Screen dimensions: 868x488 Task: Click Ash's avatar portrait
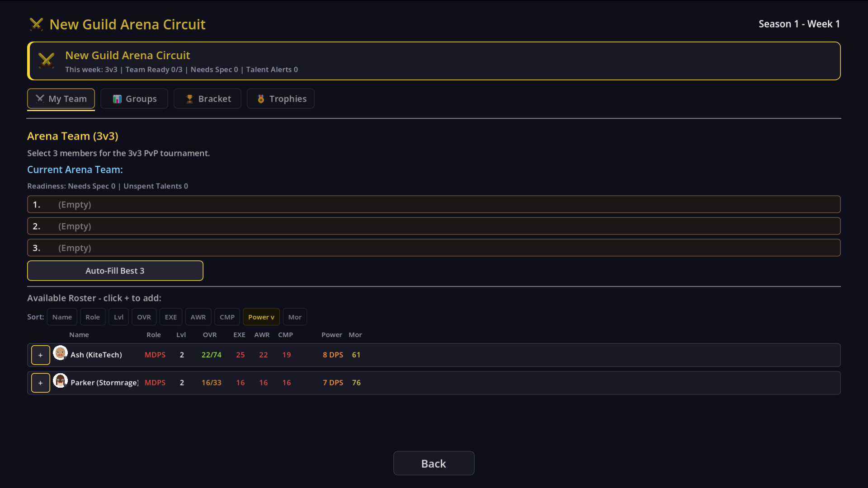click(60, 353)
